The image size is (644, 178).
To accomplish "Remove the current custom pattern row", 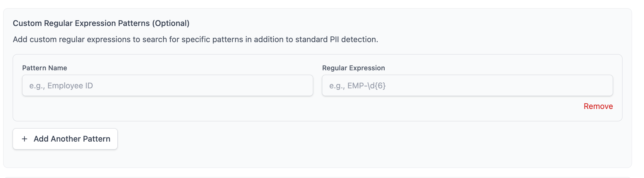I will click(598, 106).
